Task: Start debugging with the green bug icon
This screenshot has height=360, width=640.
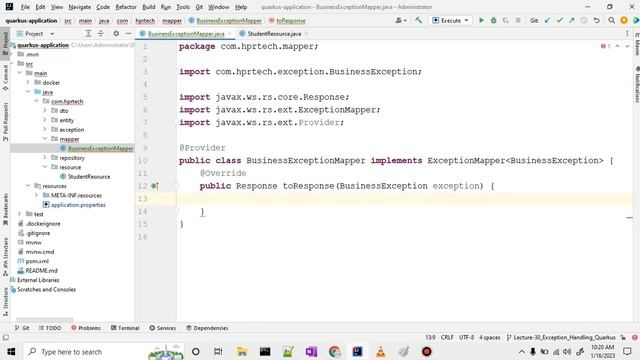Action: point(493,20)
